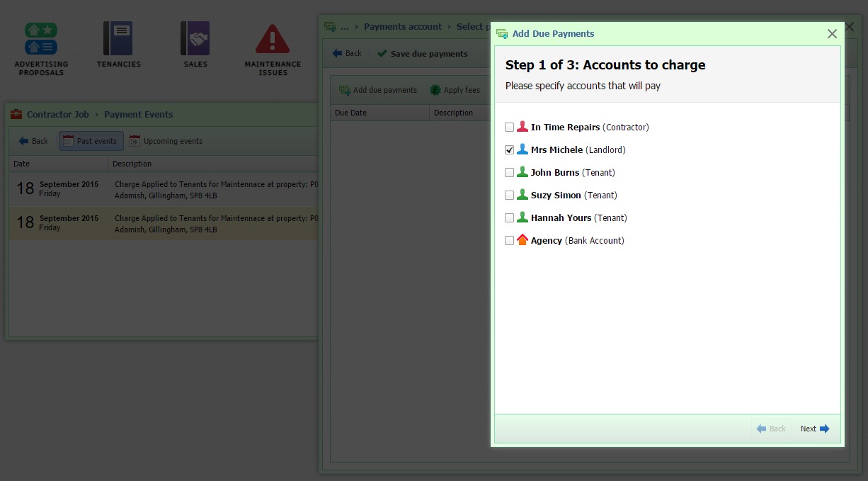Click the Contractor Job briefcase icon

16,114
